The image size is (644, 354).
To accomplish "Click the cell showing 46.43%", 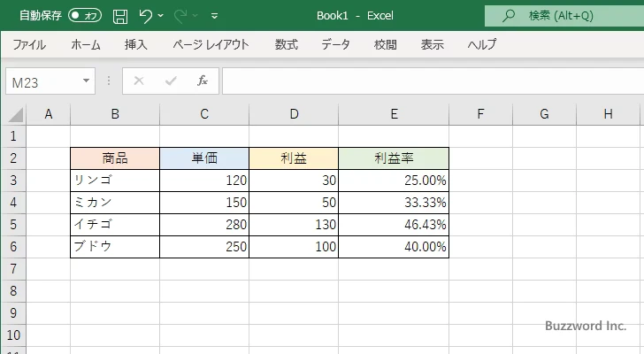I will [x=394, y=225].
